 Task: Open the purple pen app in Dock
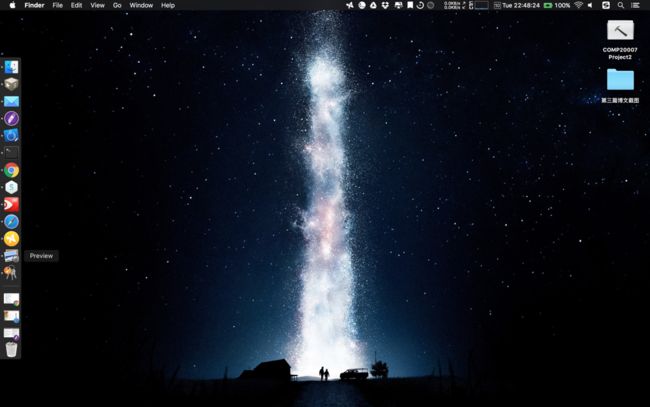11,119
